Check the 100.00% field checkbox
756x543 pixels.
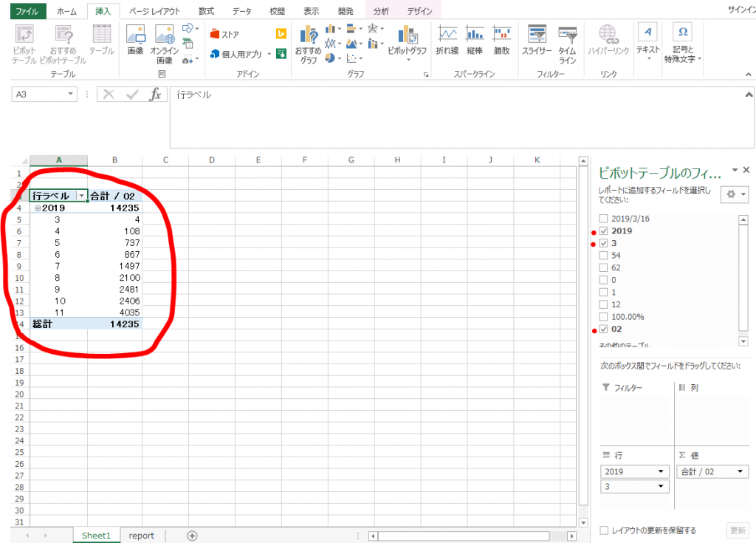[x=604, y=317]
